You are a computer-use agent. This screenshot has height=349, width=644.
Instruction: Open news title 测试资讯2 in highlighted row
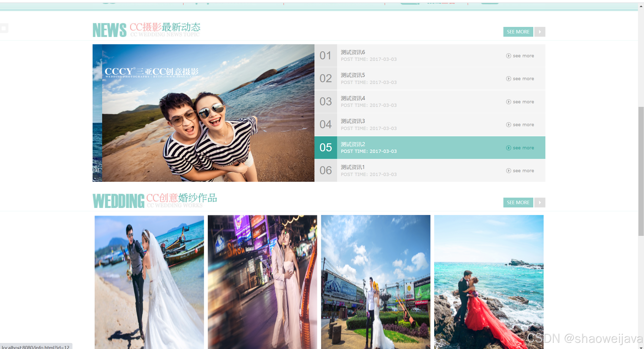(x=353, y=144)
